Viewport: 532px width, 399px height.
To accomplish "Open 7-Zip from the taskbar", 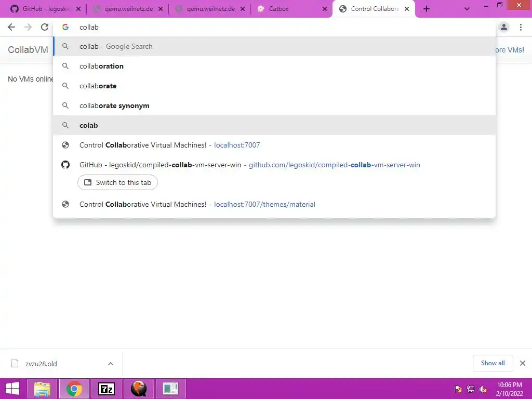I will pyautogui.click(x=106, y=389).
